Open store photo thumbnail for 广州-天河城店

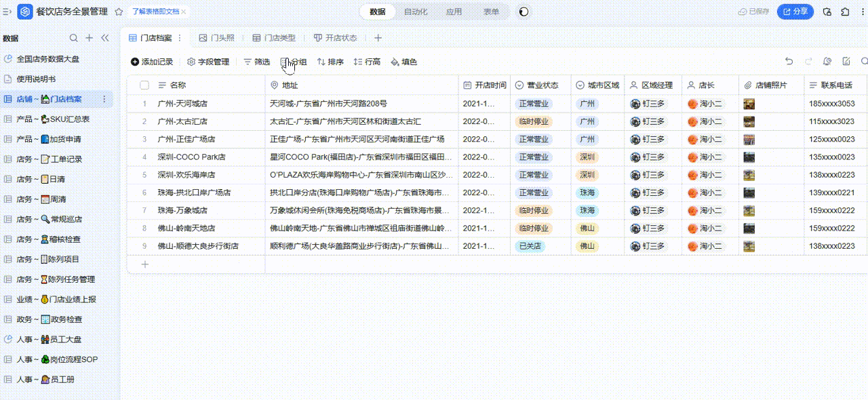749,104
